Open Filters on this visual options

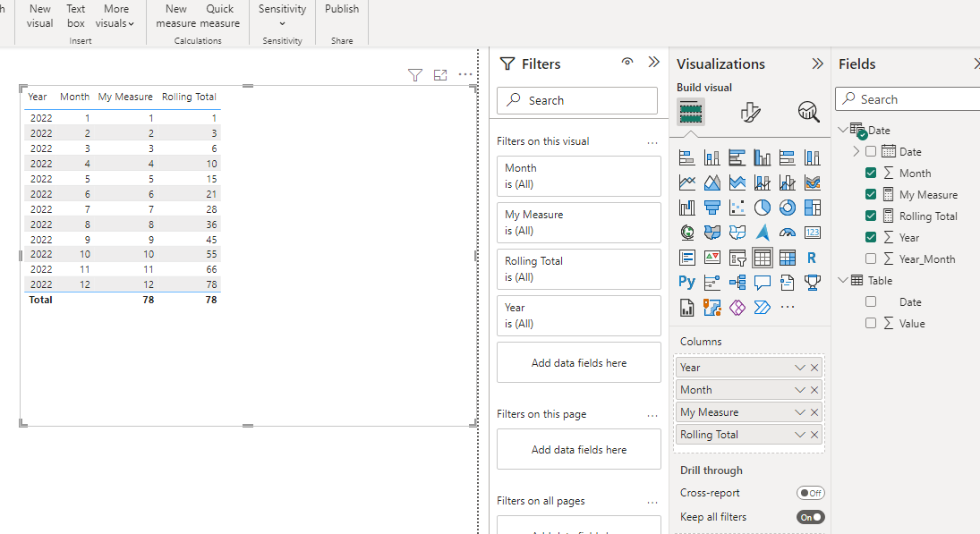click(x=652, y=143)
